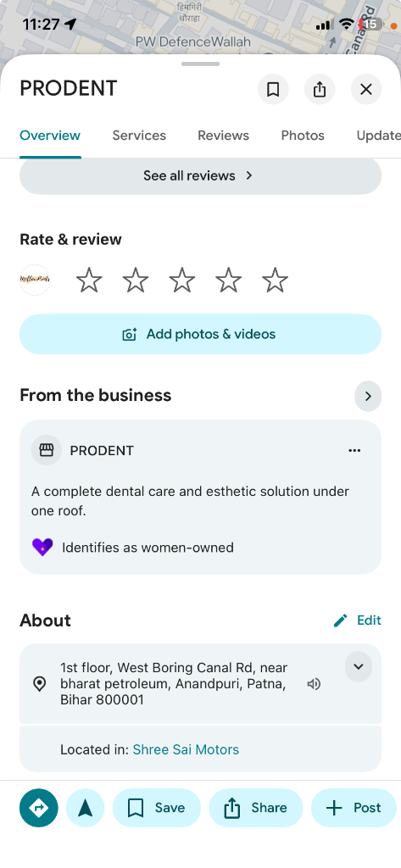Rate one star

tap(89, 280)
